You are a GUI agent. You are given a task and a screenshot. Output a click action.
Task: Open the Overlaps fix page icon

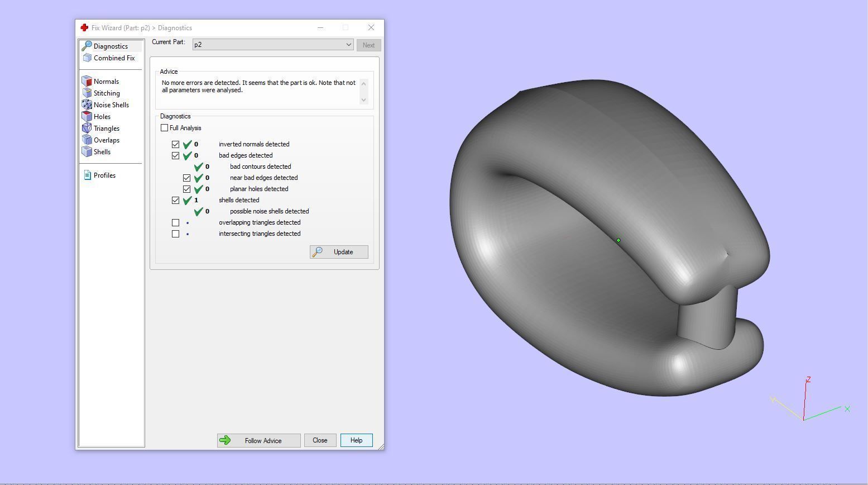(87, 140)
